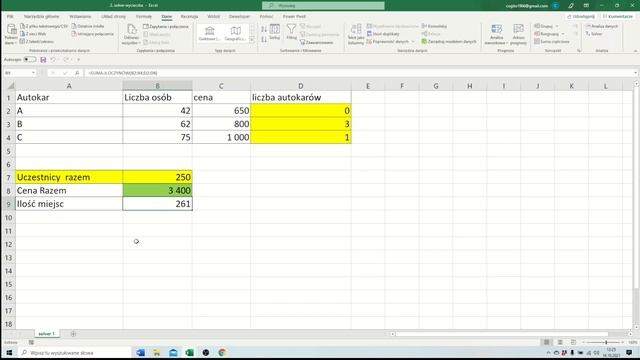Select column B header
This screenshot has width=640, height=360.
[x=158, y=86]
